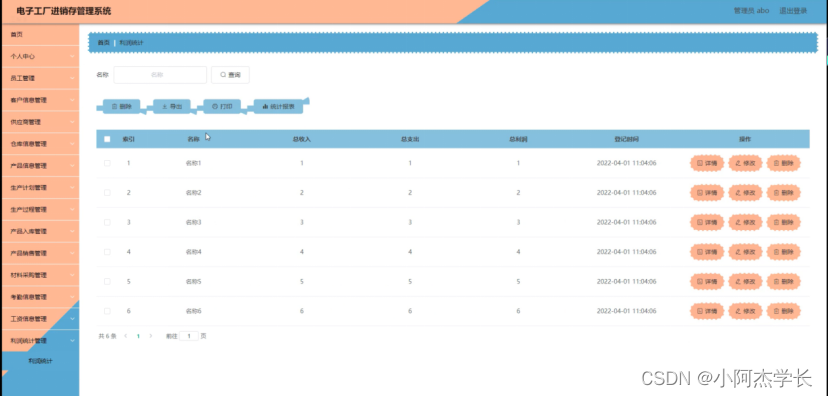Expand the 生产过程管理 sidebar chevron
Viewport: 828px width, 397px height.
point(72,210)
